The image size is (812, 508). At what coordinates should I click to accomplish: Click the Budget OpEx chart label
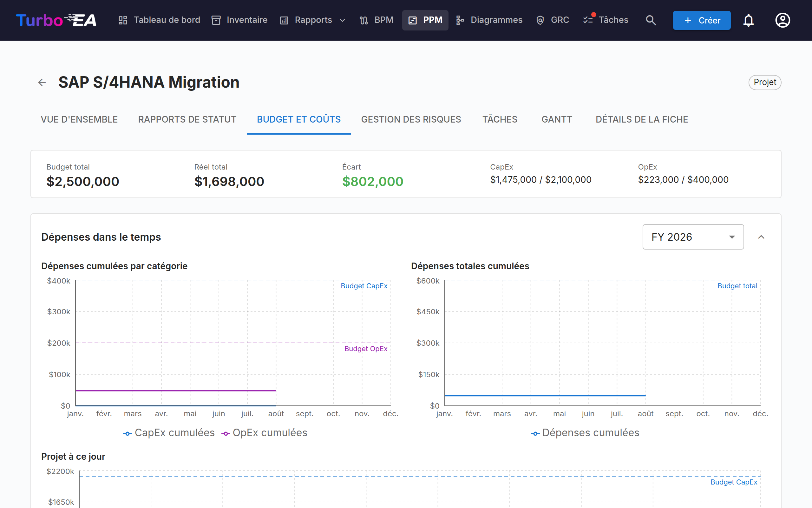point(366,349)
